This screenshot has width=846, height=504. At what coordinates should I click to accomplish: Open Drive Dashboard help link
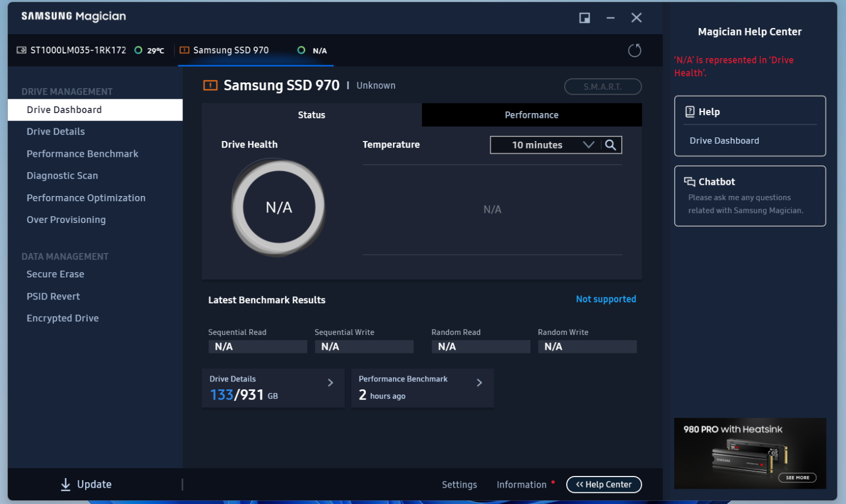(x=724, y=141)
